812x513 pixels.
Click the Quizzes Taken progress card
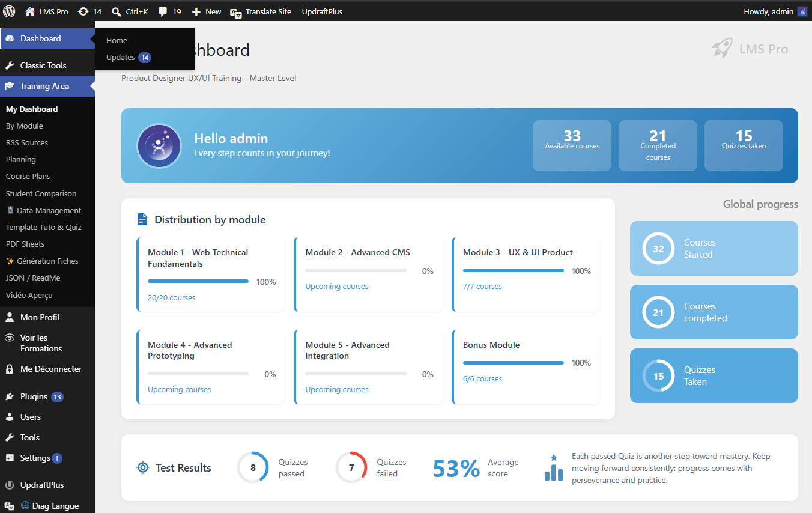(714, 375)
